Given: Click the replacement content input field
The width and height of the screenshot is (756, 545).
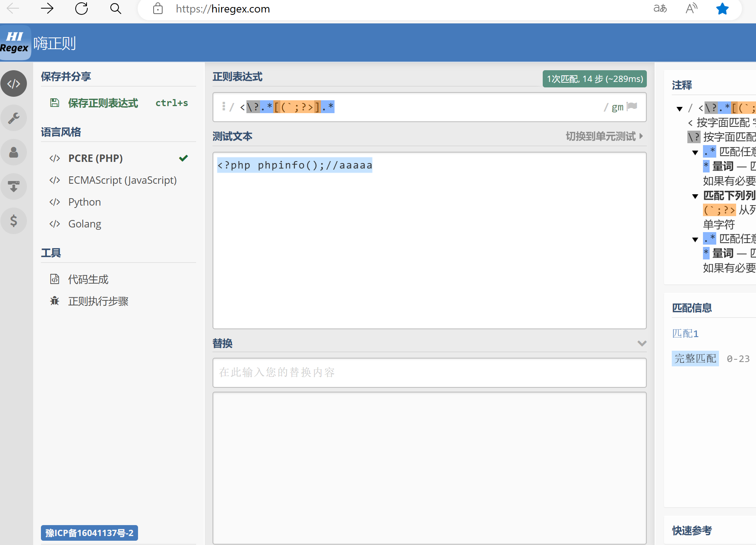Looking at the screenshot, I should point(429,373).
